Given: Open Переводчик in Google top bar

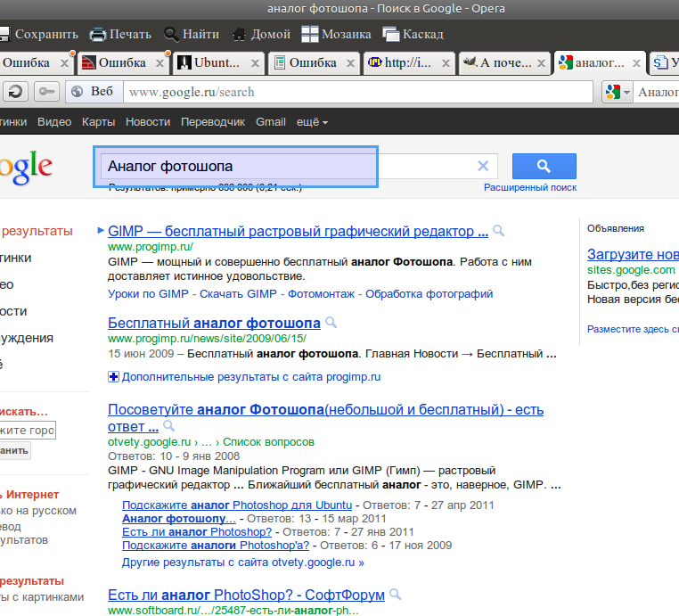Looking at the screenshot, I should [213, 122].
